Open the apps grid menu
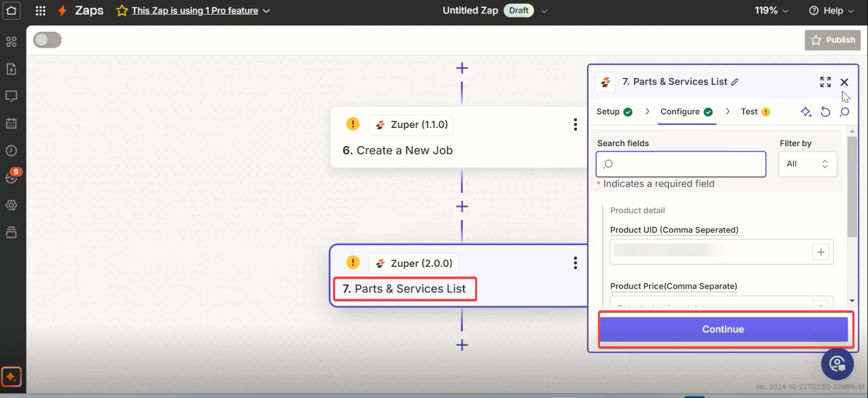868x398 pixels. (41, 10)
